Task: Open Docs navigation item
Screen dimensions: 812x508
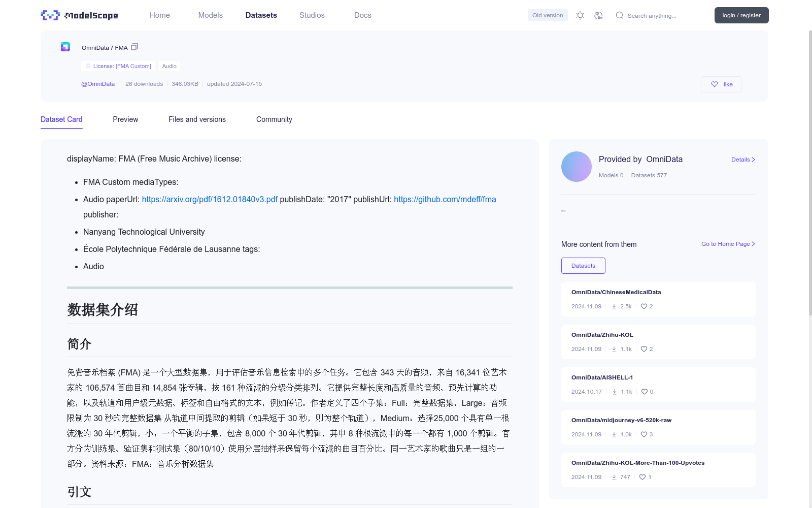Action: coord(363,15)
